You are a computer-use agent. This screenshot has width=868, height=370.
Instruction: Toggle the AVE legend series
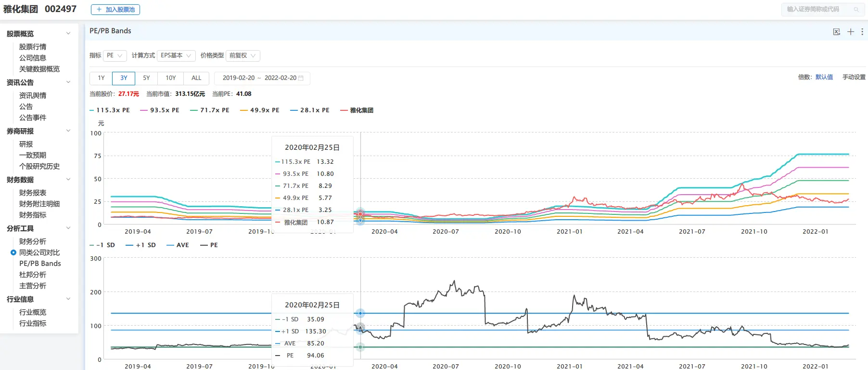pyautogui.click(x=178, y=245)
